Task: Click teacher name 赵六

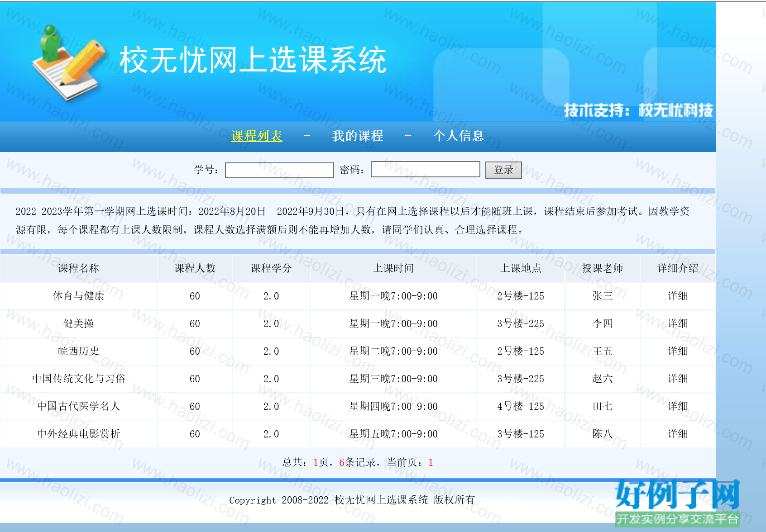Action: click(x=603, y=379)
